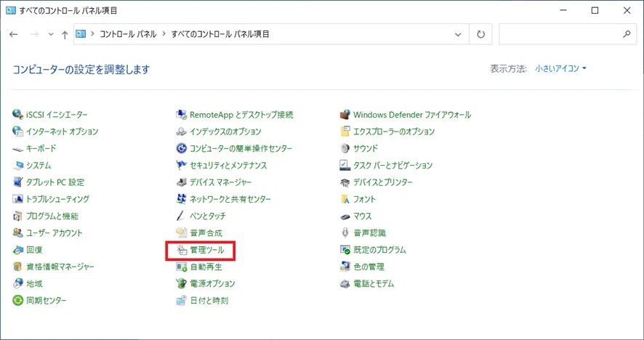Open the デバイスとプリンター printer icon
This screenshot has width=644, height=340.
click(x=345, y=182)
